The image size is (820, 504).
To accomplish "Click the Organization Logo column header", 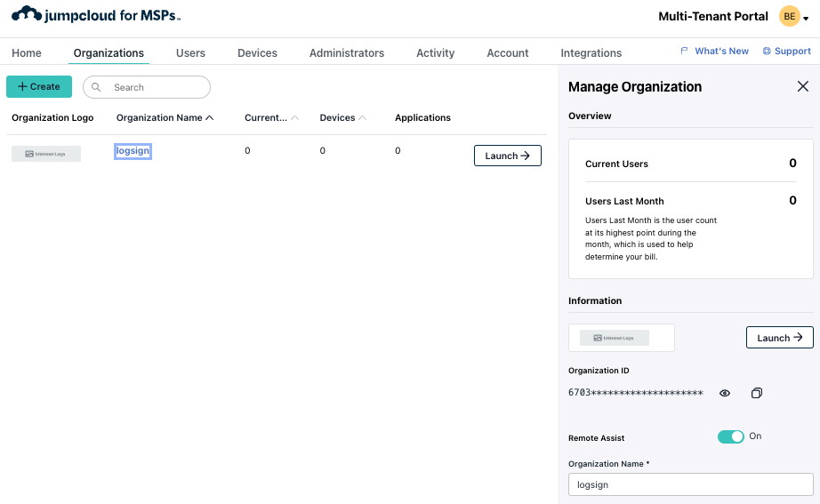I will (x=52, y=117).
